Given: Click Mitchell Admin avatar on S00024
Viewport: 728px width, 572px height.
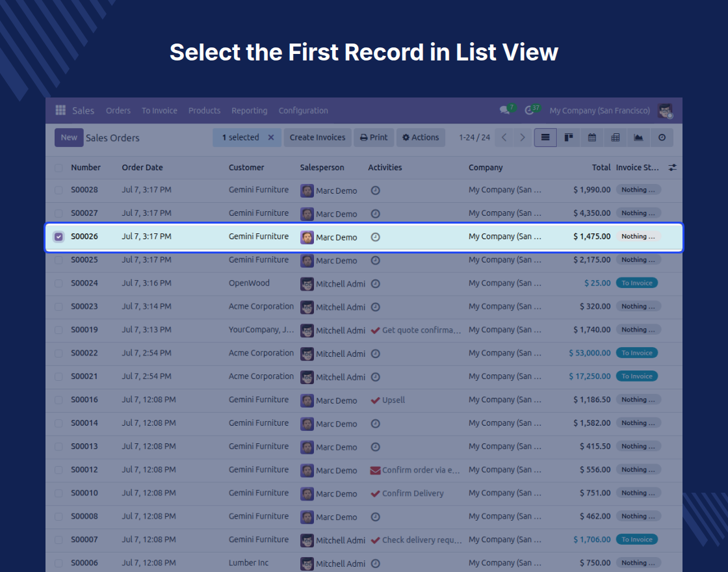Looking at the screenshot, I should [x=307, y=283].
